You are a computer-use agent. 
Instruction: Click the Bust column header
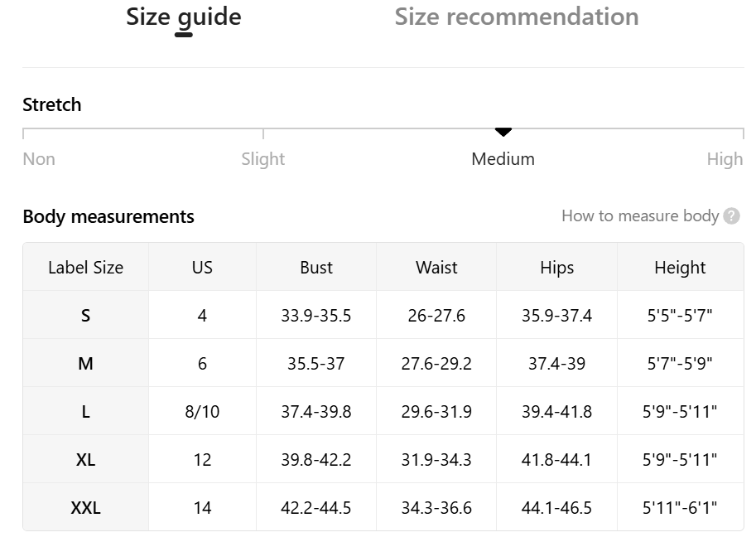(316, 268)
